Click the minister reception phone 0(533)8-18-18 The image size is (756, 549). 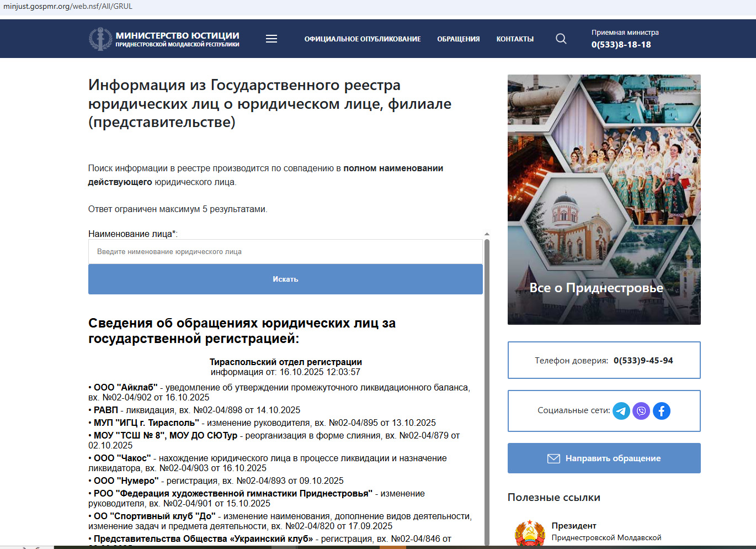[621, 45]
